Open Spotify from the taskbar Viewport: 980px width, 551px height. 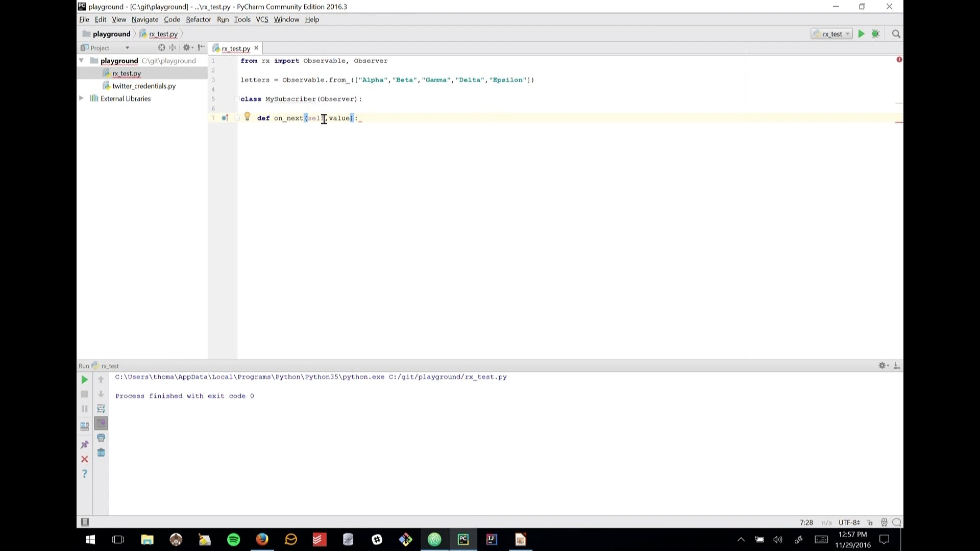[233, 540]
